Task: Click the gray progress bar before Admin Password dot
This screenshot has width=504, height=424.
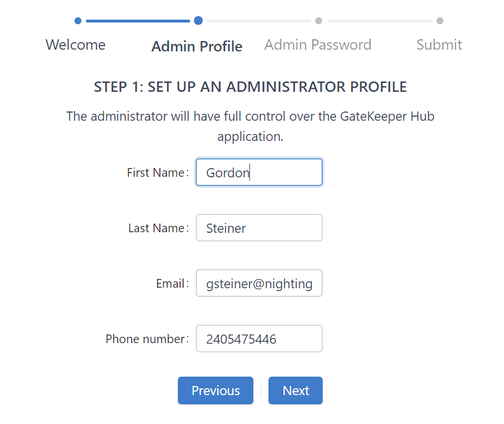Action: (x=259, y=21)
